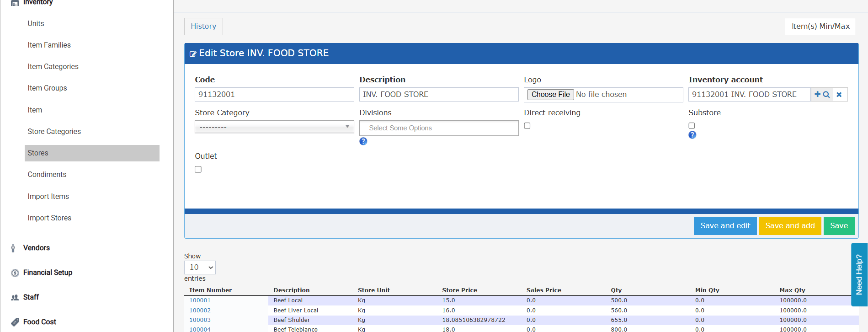Open item number 100001 link
The width and height of the screenshot is (868, 332).
click(x=200, y=300)
